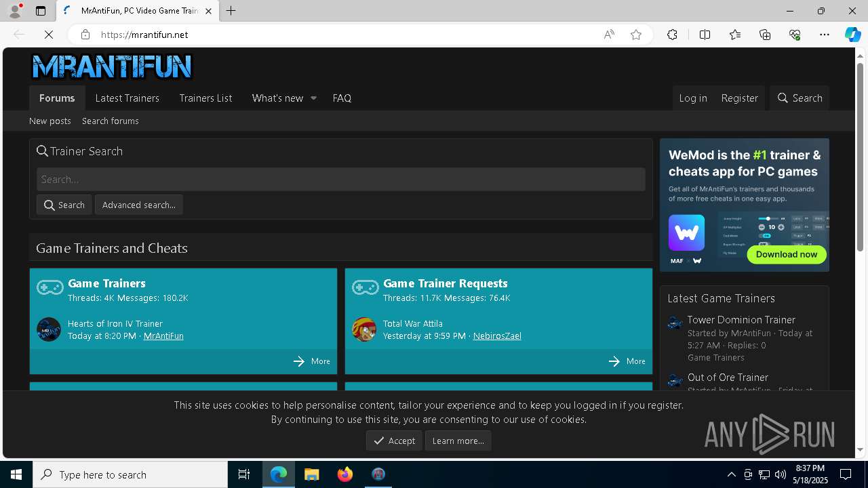Screen dimensions: 868x488
Task: Launch Firefox from taskbar
Action: (344, 474)
